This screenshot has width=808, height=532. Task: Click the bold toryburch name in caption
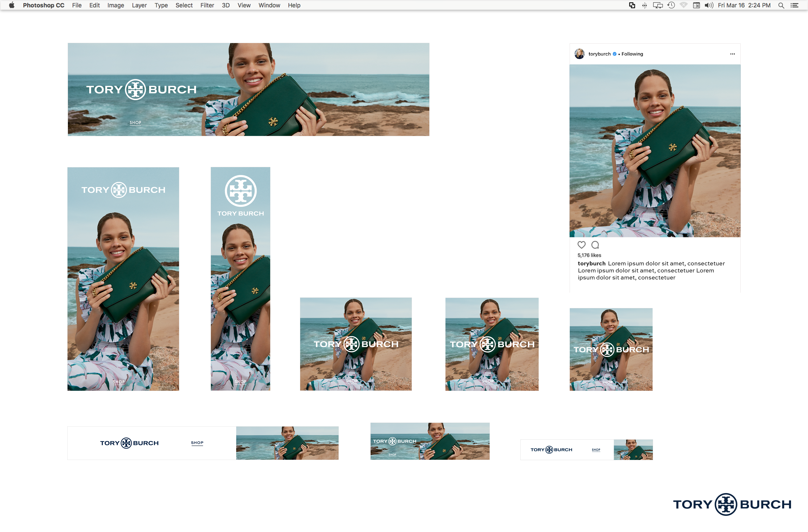[x=591, y=264]
